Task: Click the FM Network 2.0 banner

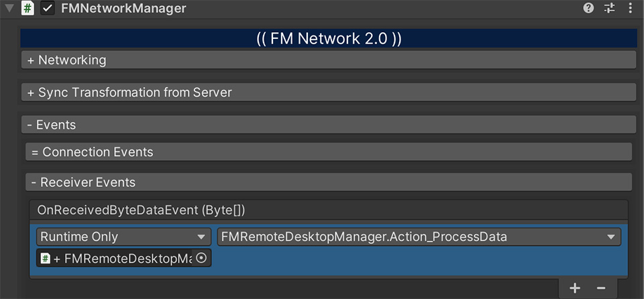Action: (x=329, y=39)
